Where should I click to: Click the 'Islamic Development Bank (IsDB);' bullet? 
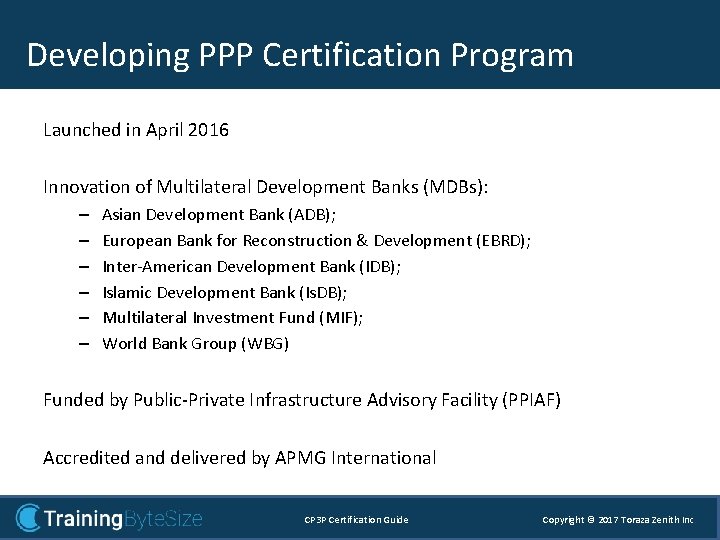pyautogui.click(x=224, y=292)
